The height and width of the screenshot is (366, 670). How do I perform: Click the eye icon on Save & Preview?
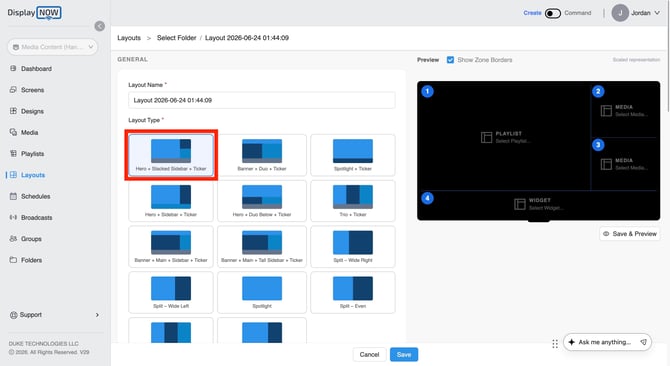(606, 234)
